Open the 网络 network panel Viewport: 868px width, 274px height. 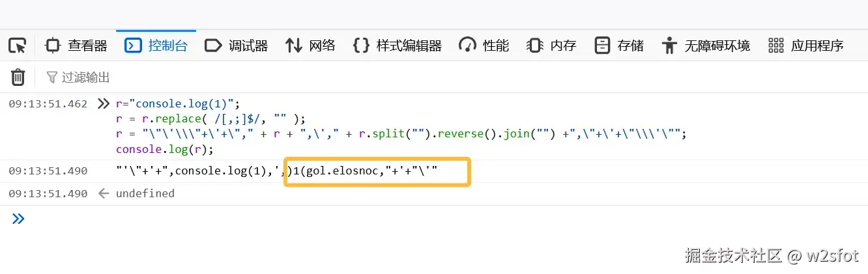[x=310, y=46]
